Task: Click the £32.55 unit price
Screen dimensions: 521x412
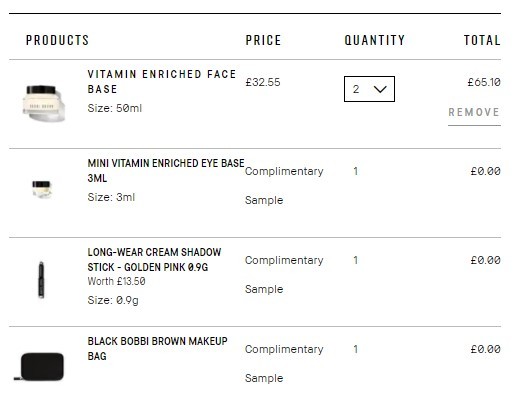Action: coord(263,82)
